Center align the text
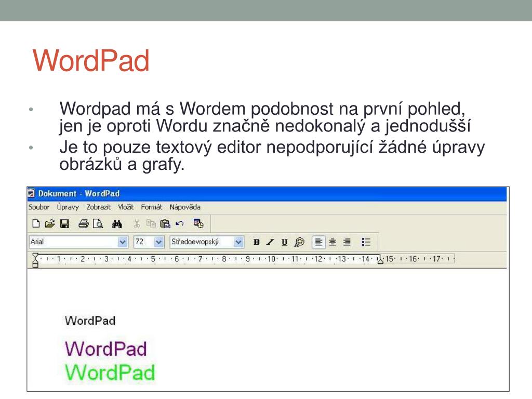 click(332, 242)
